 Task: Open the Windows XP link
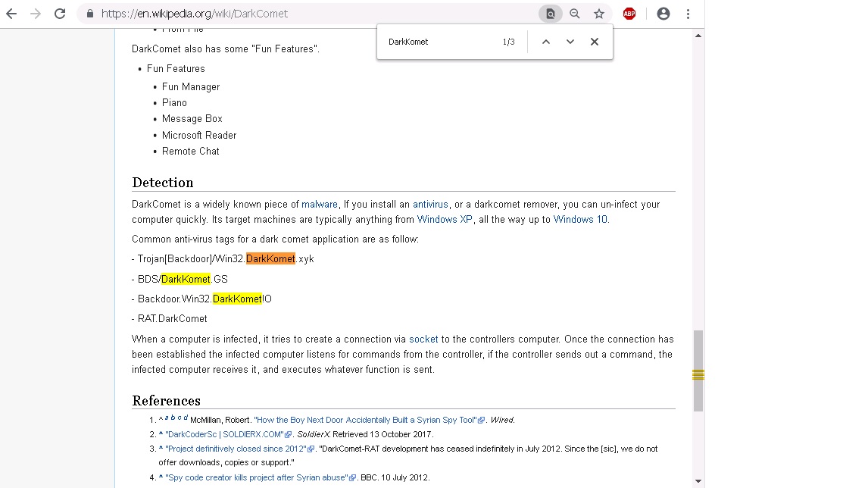tap(445, 219)
